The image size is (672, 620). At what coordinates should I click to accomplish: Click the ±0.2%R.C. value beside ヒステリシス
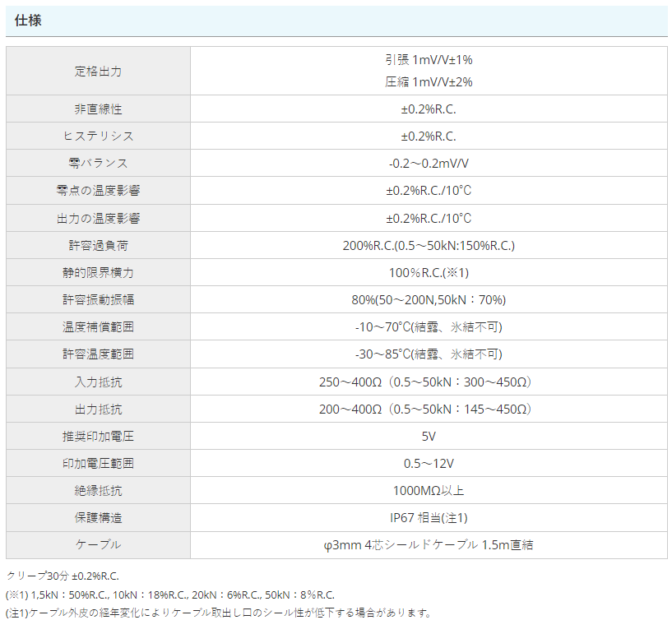click(429, 136)
